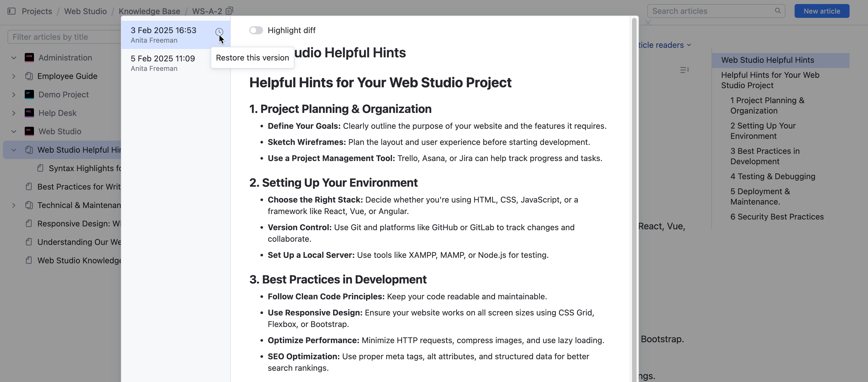Image resolution: width=868 pixels, height=382 pixels.
Task: Click the Demo Project avatar icon
Action: [29, 94]
